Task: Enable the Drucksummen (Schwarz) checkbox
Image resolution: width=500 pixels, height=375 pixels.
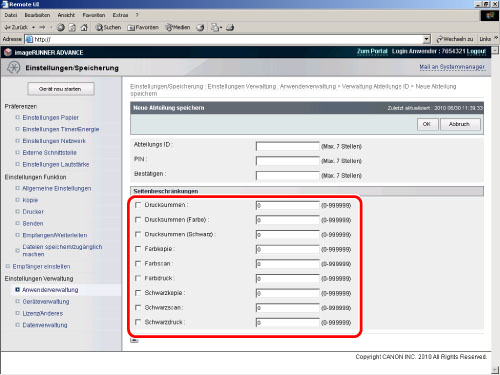Action: pyautogui.click(x=138, y=234)
